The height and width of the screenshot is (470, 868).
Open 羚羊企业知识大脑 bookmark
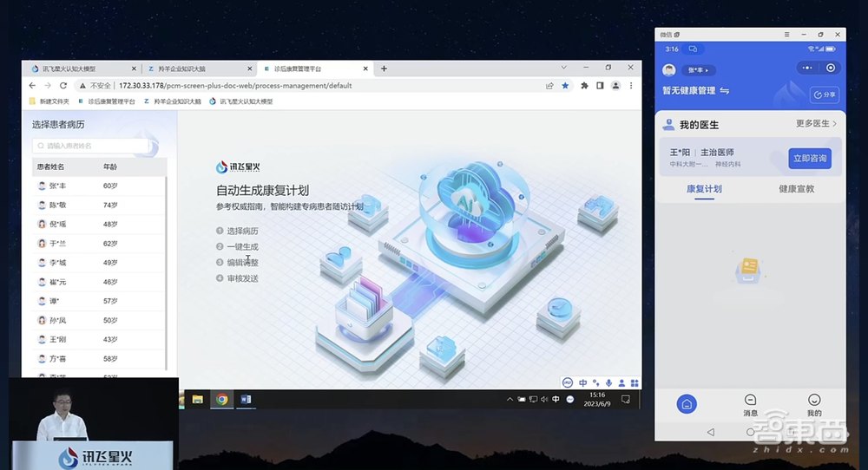pyautogui.click(x=173, y=101)
